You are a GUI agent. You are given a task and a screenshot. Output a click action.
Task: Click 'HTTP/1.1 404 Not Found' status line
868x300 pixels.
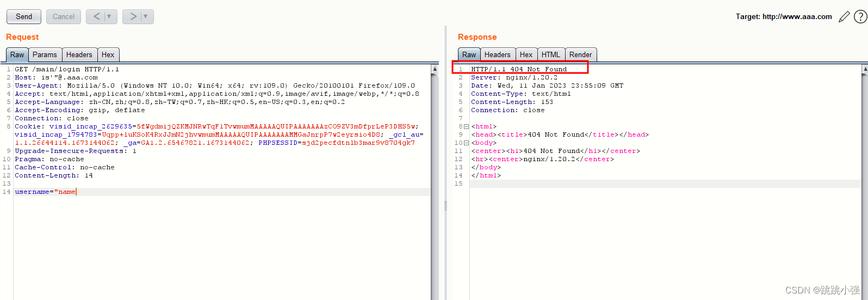[519, 69]
